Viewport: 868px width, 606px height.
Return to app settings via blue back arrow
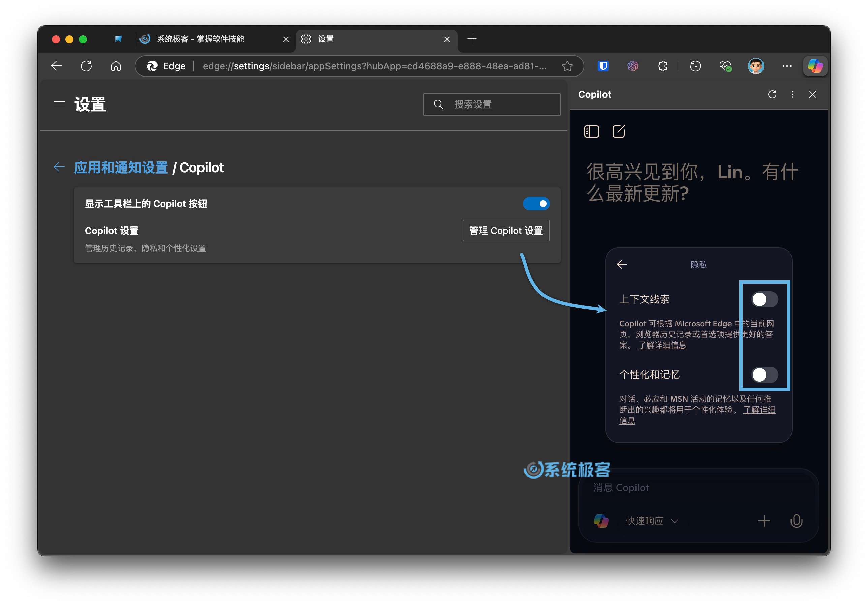click(59, 167)
